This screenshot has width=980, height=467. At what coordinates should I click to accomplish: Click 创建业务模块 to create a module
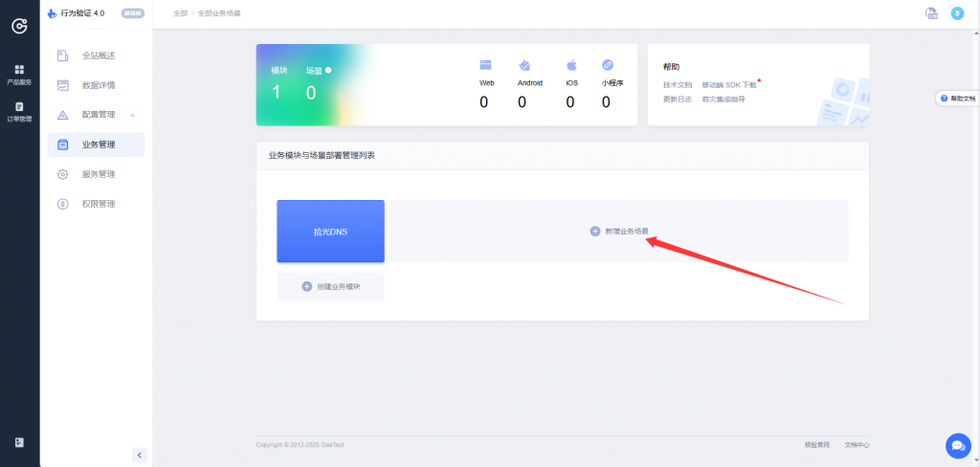(330, 286)
